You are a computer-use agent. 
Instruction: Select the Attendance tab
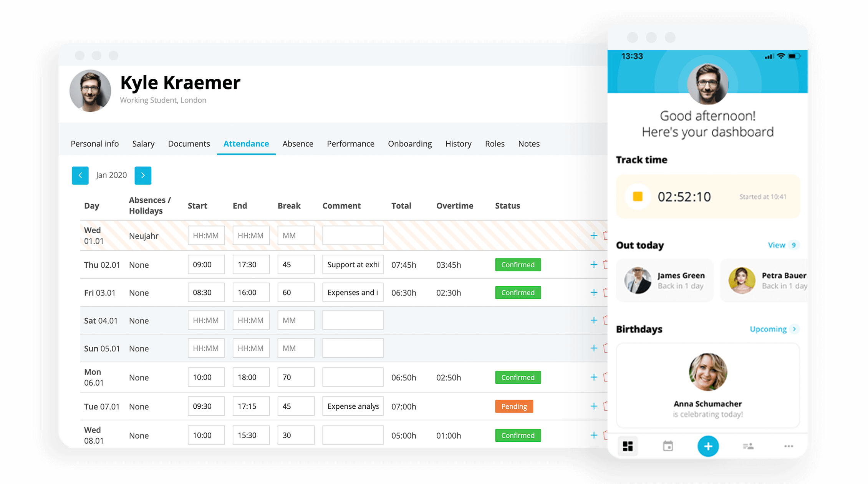[247, 144]
